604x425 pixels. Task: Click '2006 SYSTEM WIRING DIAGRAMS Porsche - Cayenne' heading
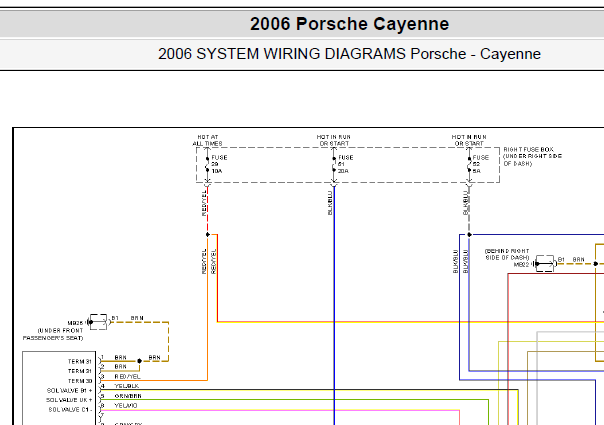349,54
